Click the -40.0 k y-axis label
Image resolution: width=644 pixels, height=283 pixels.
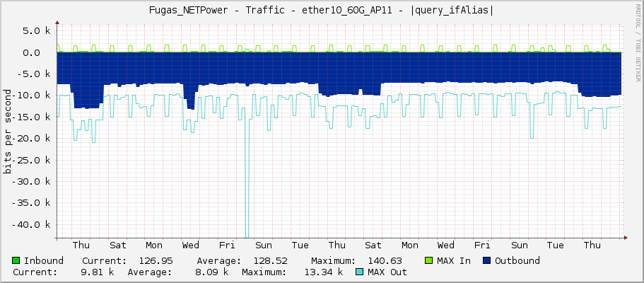pos(30,224)
